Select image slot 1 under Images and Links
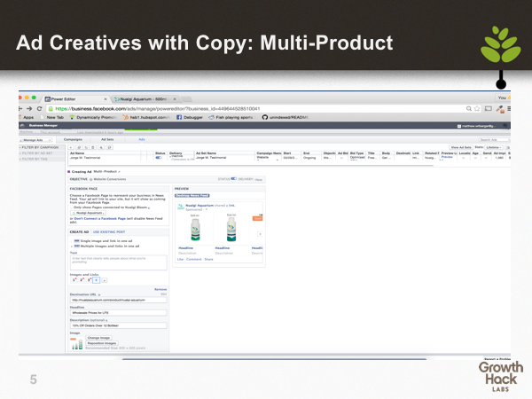532x399 pixels. click(74, 280)
